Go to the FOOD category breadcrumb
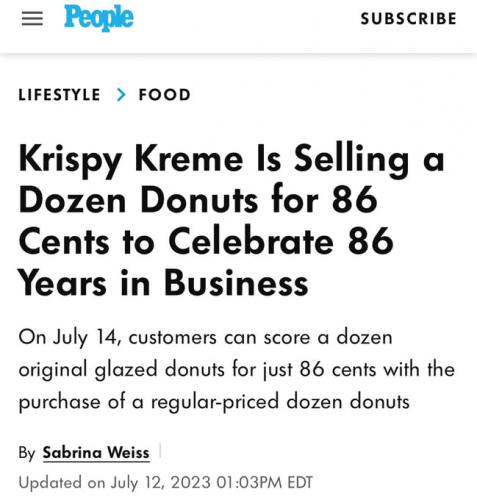This screenshot has height=500, width=477. 165,95
